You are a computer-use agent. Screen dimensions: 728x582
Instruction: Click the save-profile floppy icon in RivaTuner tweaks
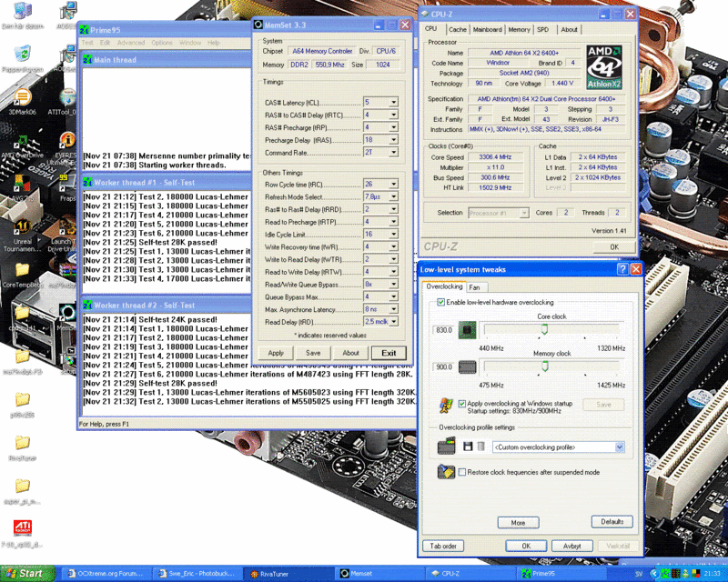tap(468, 447)
